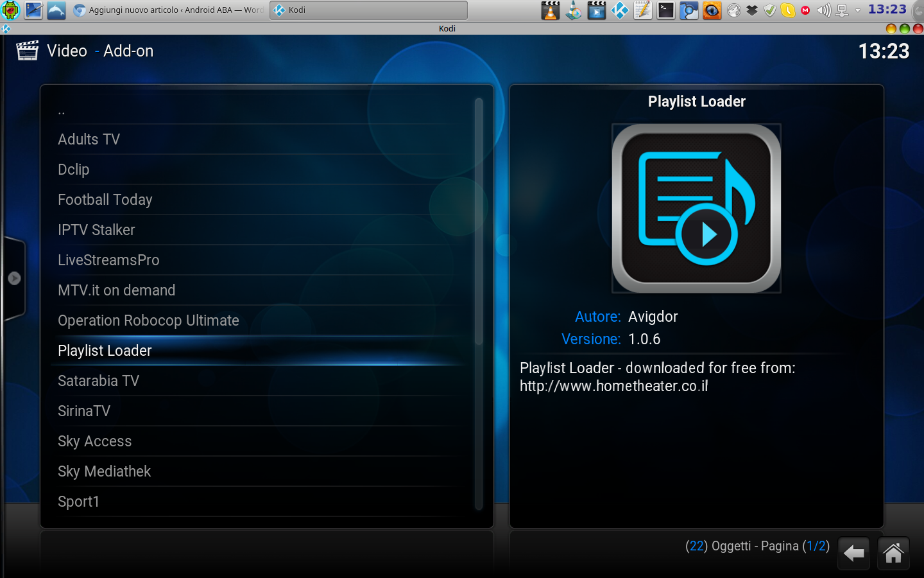Click '(22) Oggetti - Pagina (1/2)' counter
Screen dimensions: 924x578
coord(757,546)
